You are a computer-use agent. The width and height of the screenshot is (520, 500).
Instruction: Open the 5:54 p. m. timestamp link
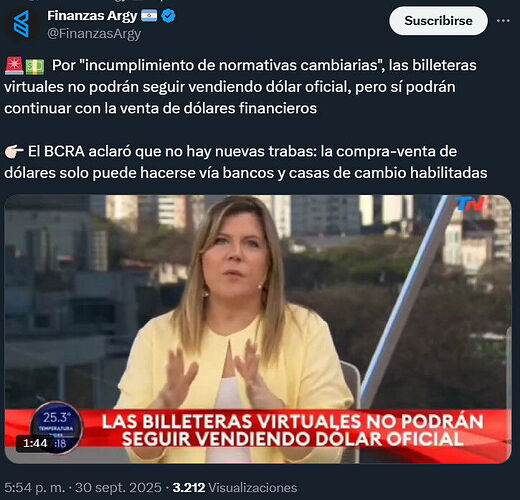35,488
